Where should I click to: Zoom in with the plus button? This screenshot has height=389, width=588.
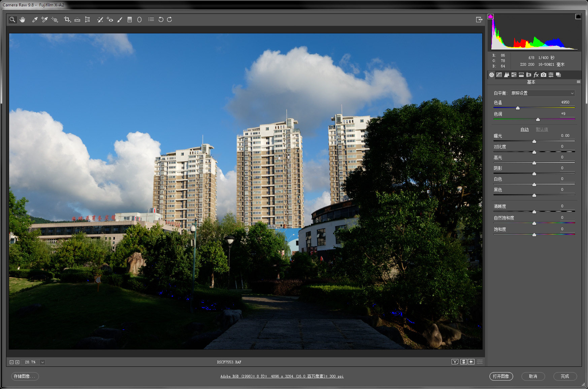click(x=17, y=362)
